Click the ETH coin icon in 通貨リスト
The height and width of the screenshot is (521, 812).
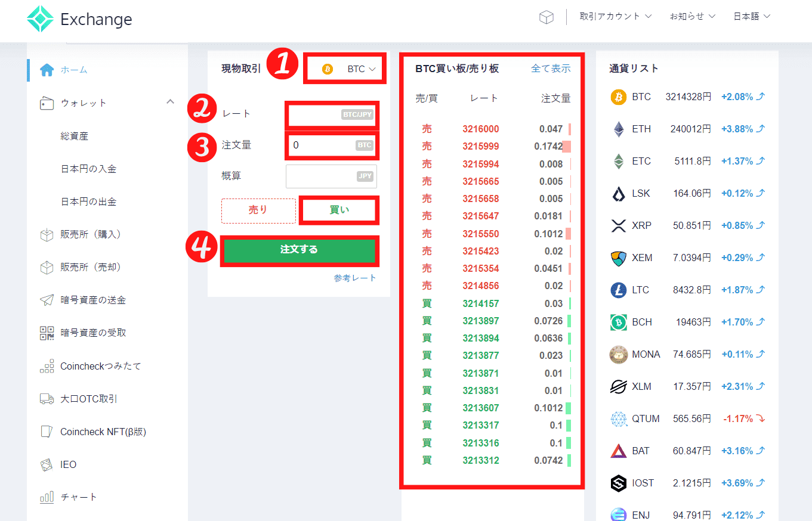click(x=619, y=129)
